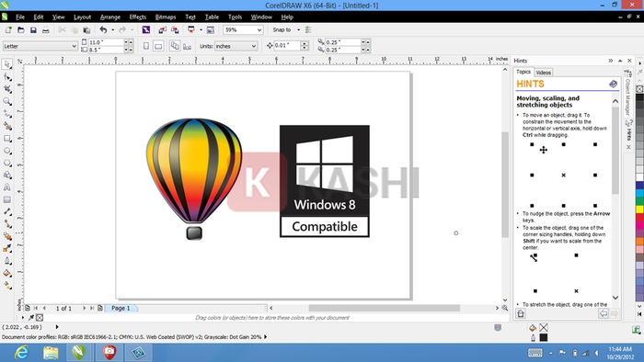This screenshot has width=644, height=362.
Task: Click the nudge distance 0.01 field
Action: coord(287,46)
